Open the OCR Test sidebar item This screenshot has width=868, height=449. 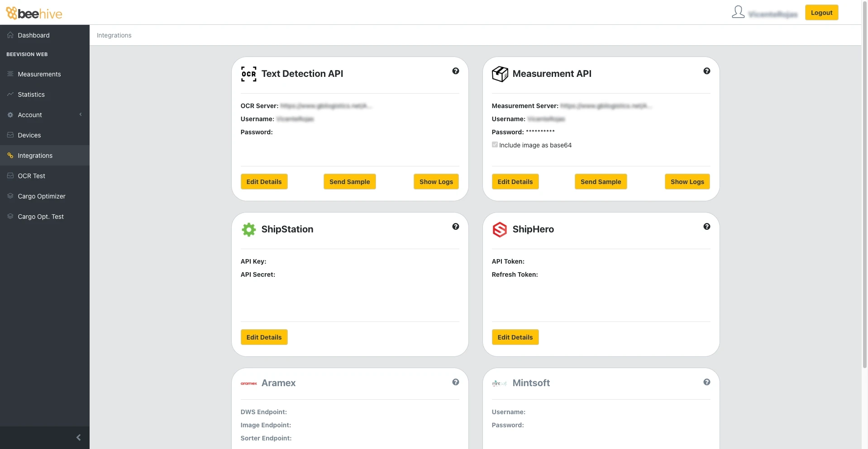[31, 176]
